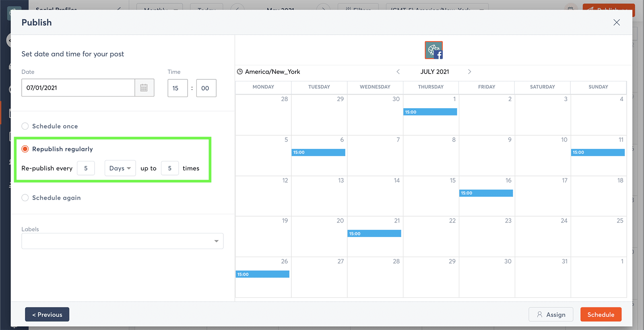The width and height of the screenshot is (644, 330).
Task: Click the Facebook profile avatar thumbnail
Action: [x=434, y=50]
